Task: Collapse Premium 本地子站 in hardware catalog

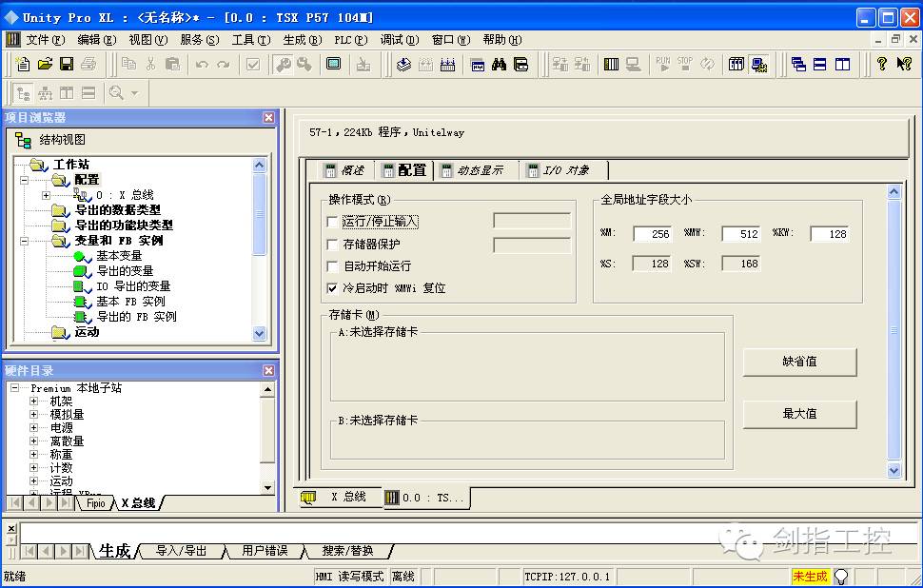Action: tap(15, 388)
